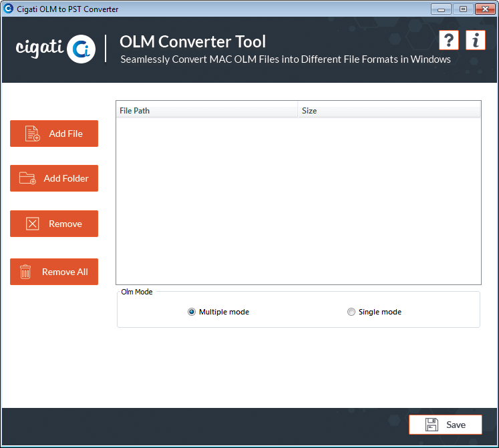499x448 pixels.
Task: Click the Remove button
Action: tap(54, 224)
